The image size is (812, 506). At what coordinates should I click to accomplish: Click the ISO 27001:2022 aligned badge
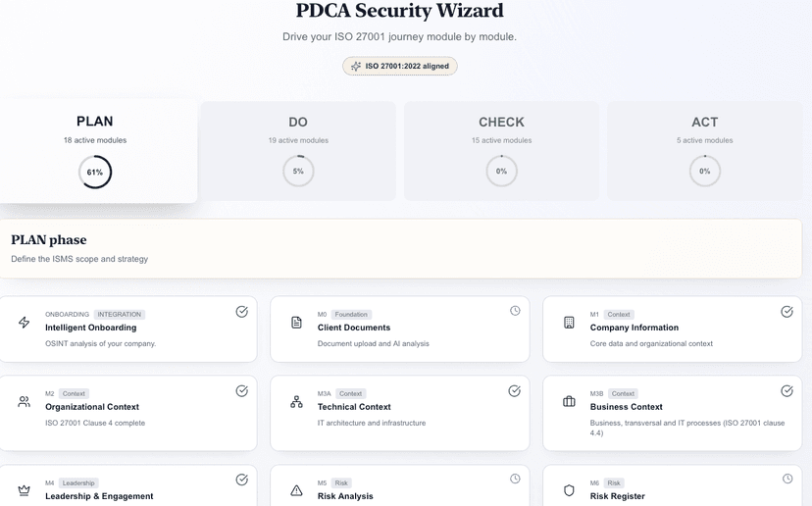click(400, 67)
